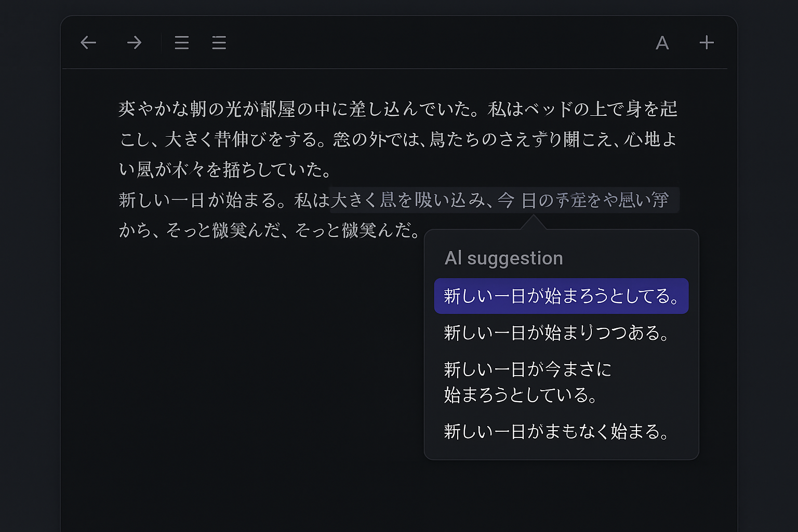
Task: Choose suggestion 新しい一日が始まりつつある。
Action: pos(556,332)
